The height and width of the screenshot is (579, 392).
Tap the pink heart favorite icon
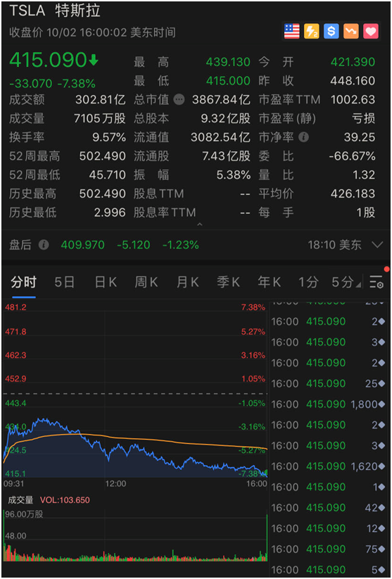(371, 32)
